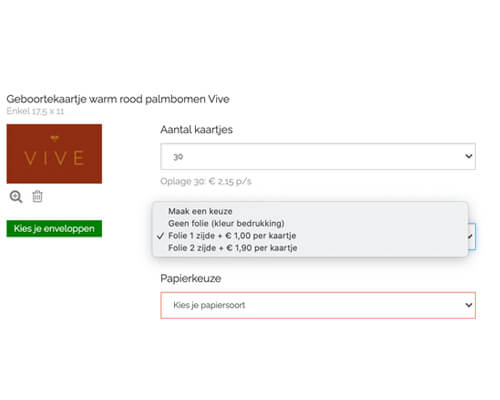Click the Enkel 17,5 x 11 size text

pos(35,111)
